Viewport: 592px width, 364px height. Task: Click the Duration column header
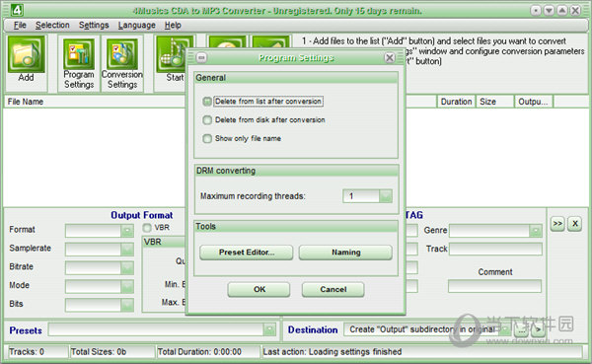(456, 102)
